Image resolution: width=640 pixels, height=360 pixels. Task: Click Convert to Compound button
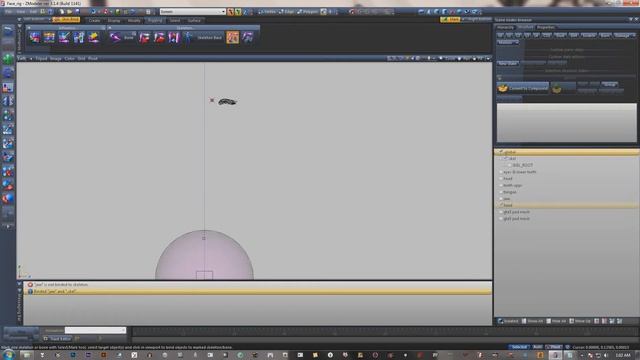click(x=522, y=88)
